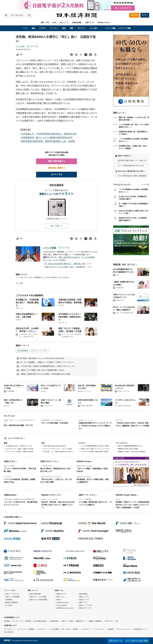Screen dimensions: 153x644
Task: Click the 詳しくはこちら button in the top banner
Action: coord(123,8)
